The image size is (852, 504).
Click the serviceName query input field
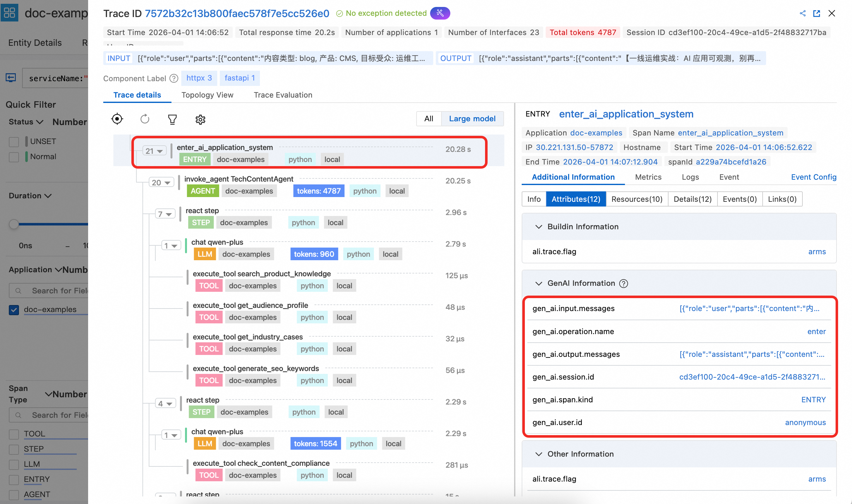tap(55, 78)
